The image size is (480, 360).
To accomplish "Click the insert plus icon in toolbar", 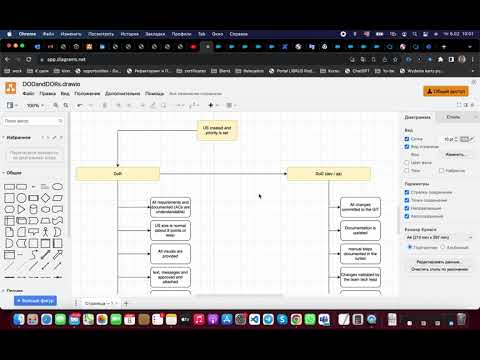I will [x=211, y=105].
